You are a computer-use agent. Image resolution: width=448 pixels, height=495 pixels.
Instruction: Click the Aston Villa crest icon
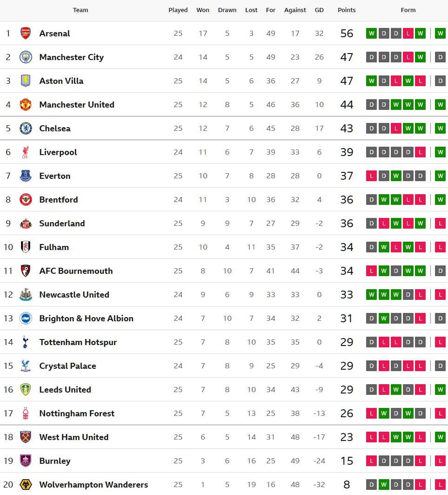[x=26, y=81]
